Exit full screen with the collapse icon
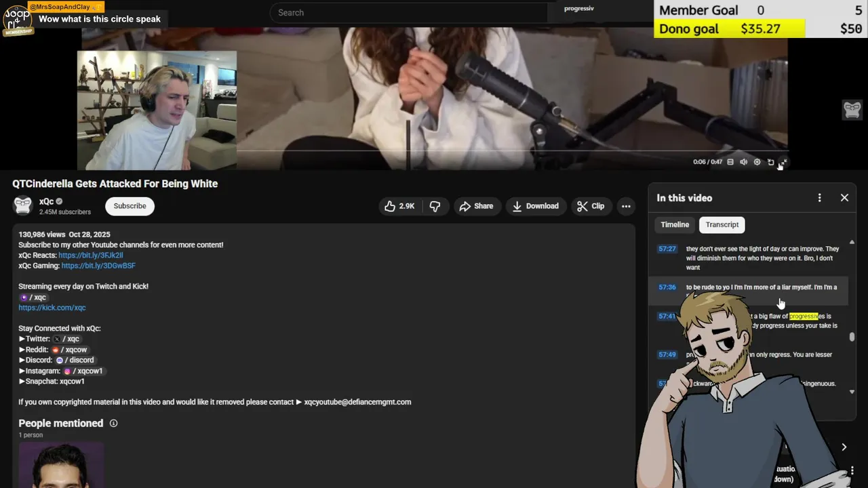 (x=783, y=162)
